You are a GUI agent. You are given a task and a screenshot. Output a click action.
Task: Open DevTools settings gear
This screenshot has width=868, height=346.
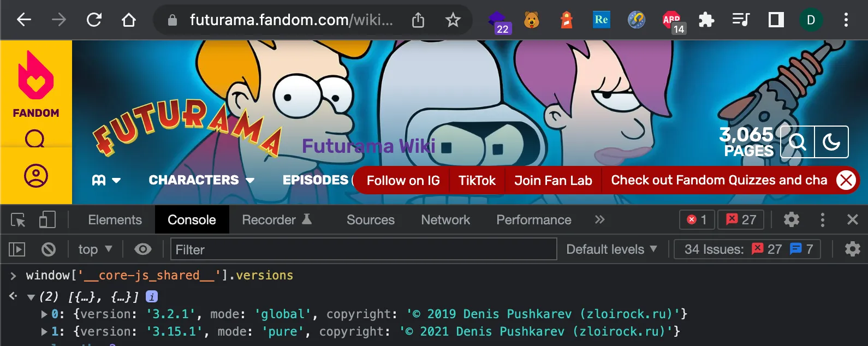[x=791, y=219]
